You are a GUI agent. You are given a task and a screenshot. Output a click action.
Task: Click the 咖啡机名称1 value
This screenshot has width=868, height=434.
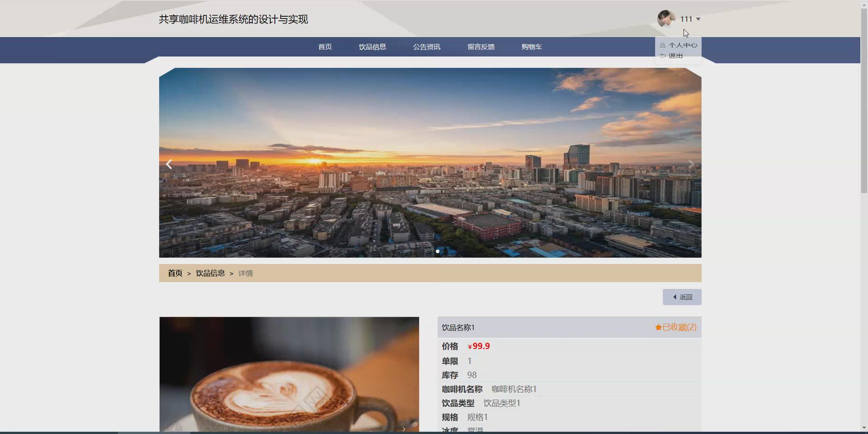[514, 389]
